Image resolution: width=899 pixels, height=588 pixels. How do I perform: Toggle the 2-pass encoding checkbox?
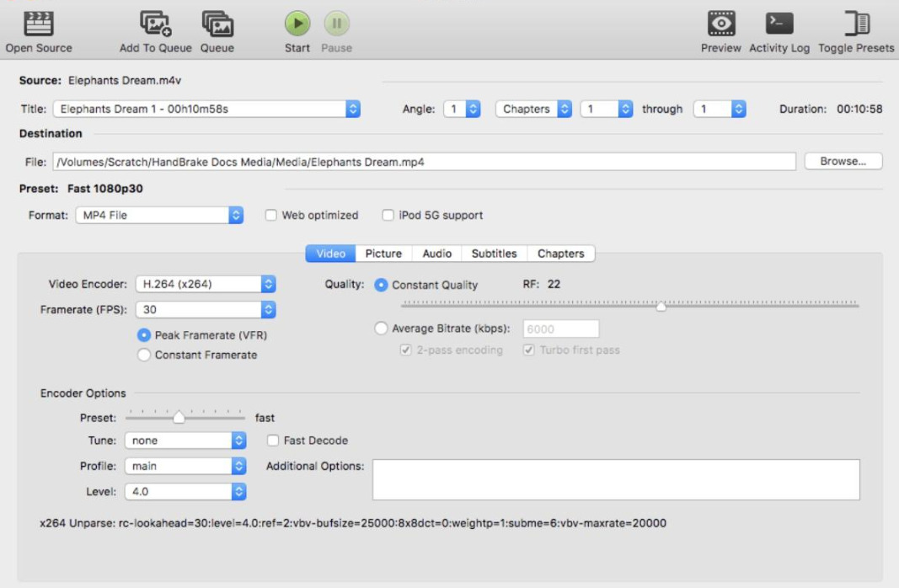coord(405,350)
